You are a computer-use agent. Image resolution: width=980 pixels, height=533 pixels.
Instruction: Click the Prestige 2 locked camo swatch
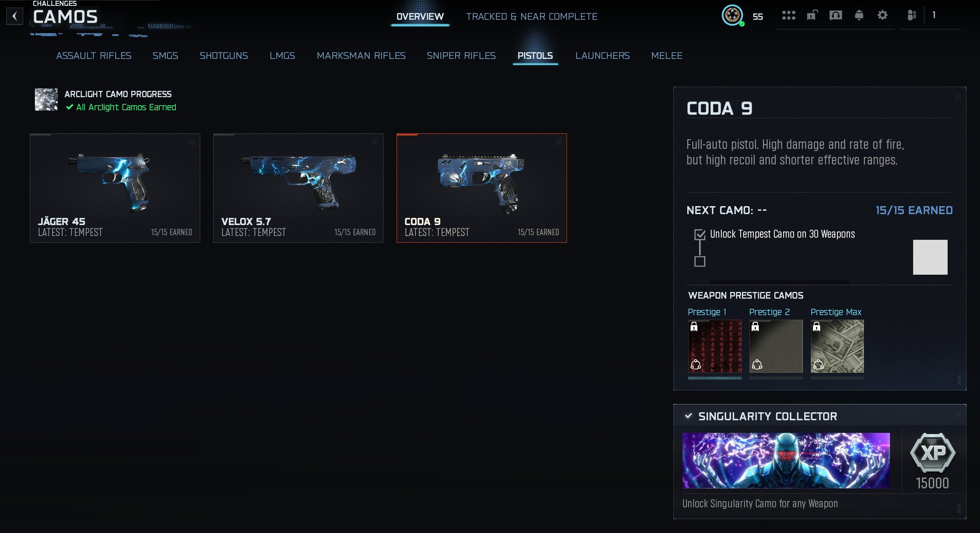[776, 346]
